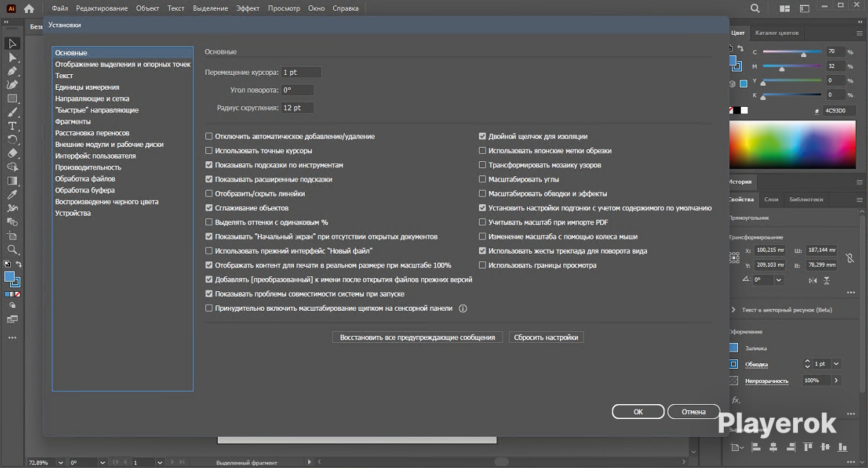Select the Type tool
Screen dimensions: 868x468
click(x=12, y=126)
